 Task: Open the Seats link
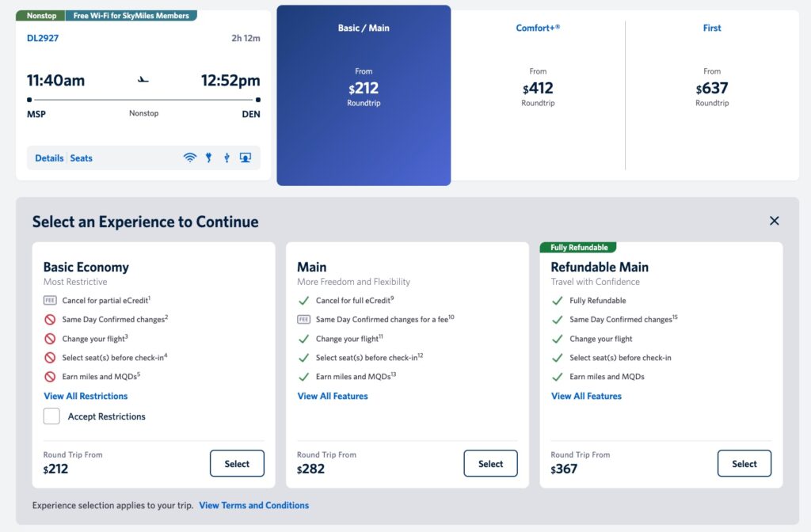(82, 158)
